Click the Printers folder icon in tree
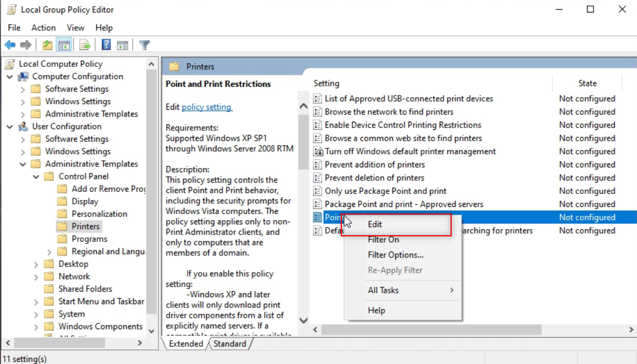The height and width of the screenshot is (364, 637). point(62,227)
